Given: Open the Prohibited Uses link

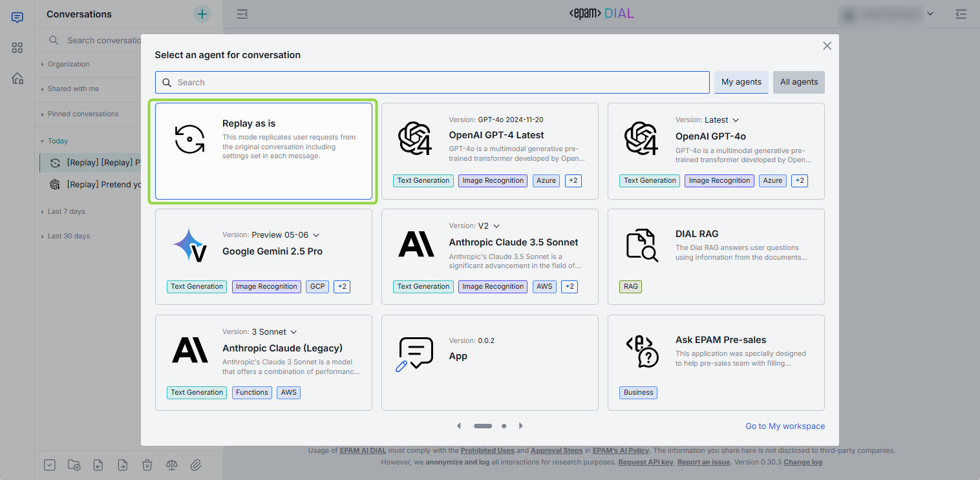Looking at the screenshot, I should point(489,450).
